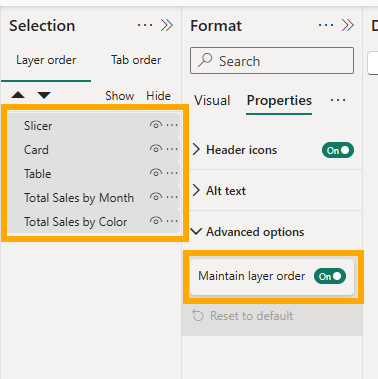Open more options for Card layer

pos(172,149)
